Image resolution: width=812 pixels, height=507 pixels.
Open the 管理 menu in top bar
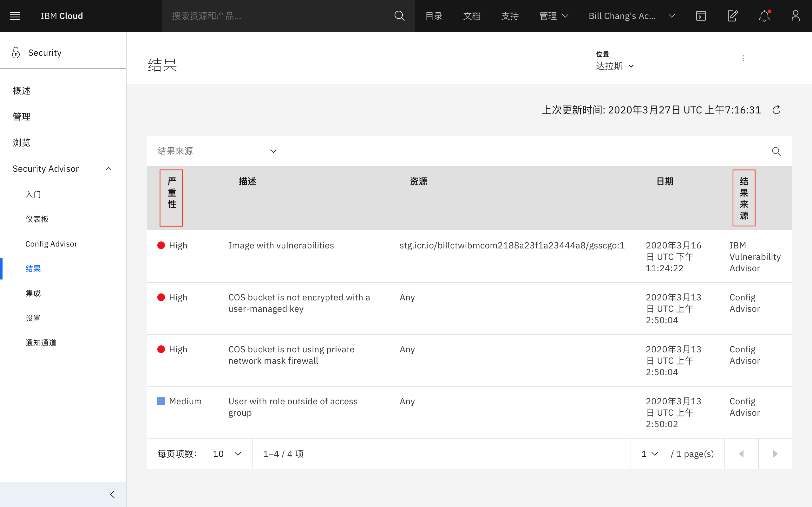[553, 16]
